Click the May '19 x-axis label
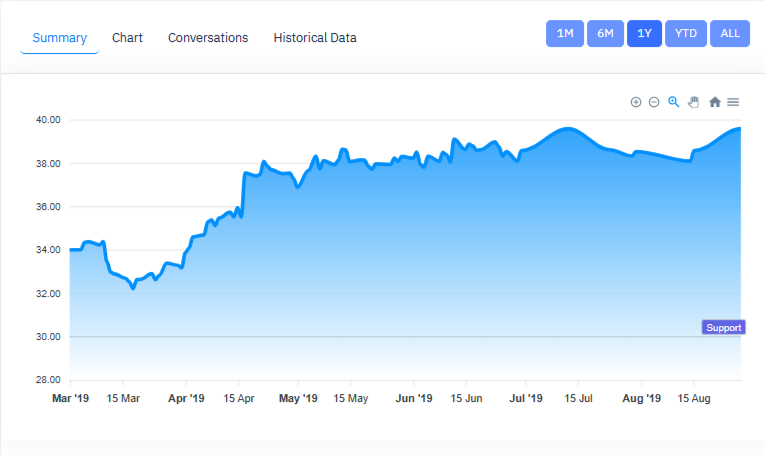The height and width of the screenshot is (456, 765). [x=298, y=398]
